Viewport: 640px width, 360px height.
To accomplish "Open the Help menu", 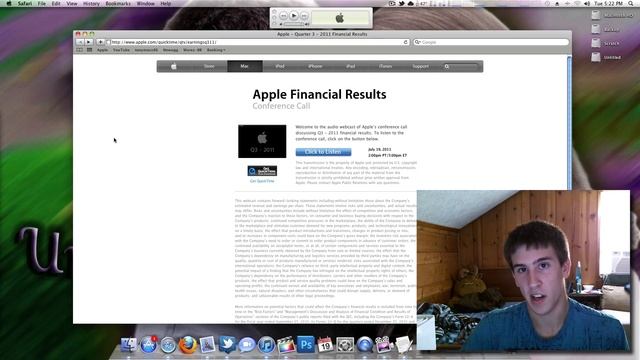I will (x=165, y=3).
